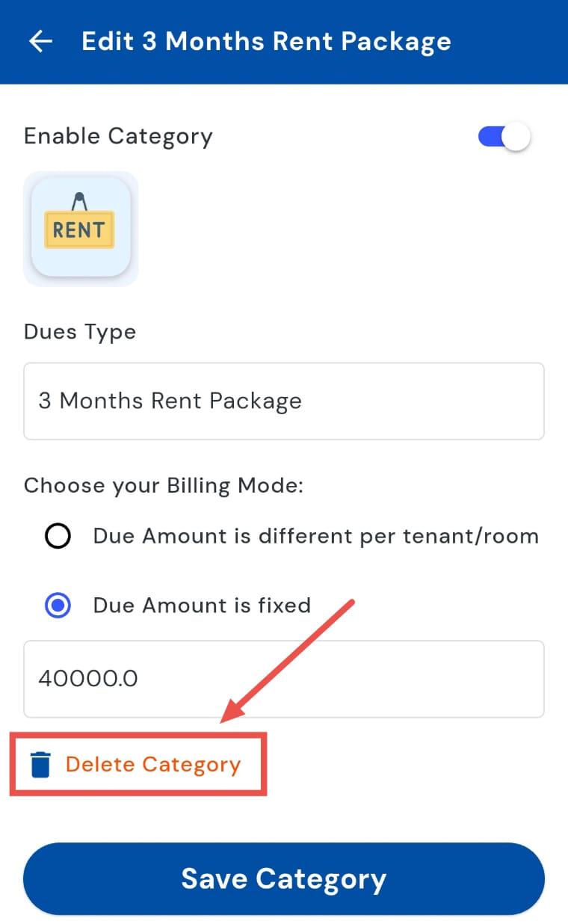Select the different per tenant/room radio button
568x924 pixels.
coord(58,536)
